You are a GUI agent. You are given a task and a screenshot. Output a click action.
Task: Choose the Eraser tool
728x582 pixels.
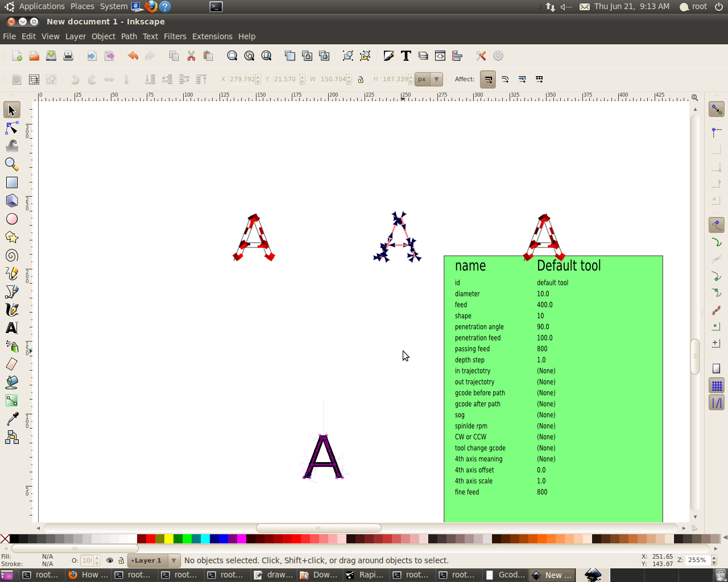point(12,364)
